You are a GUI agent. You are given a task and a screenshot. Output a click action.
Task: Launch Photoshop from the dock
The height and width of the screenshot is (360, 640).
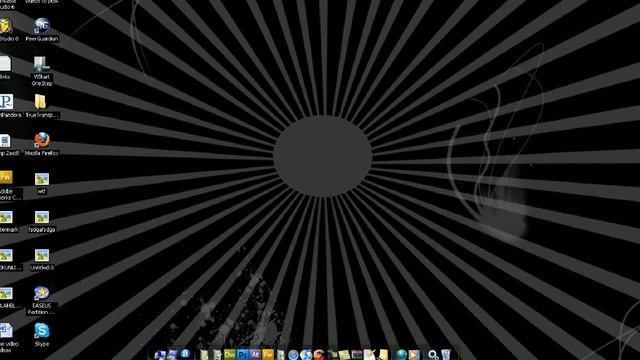243,354
